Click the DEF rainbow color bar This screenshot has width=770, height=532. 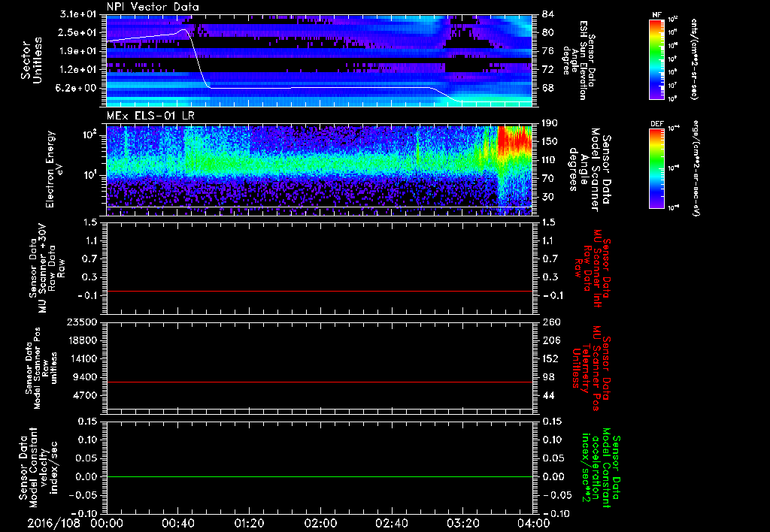pos(657,168)
